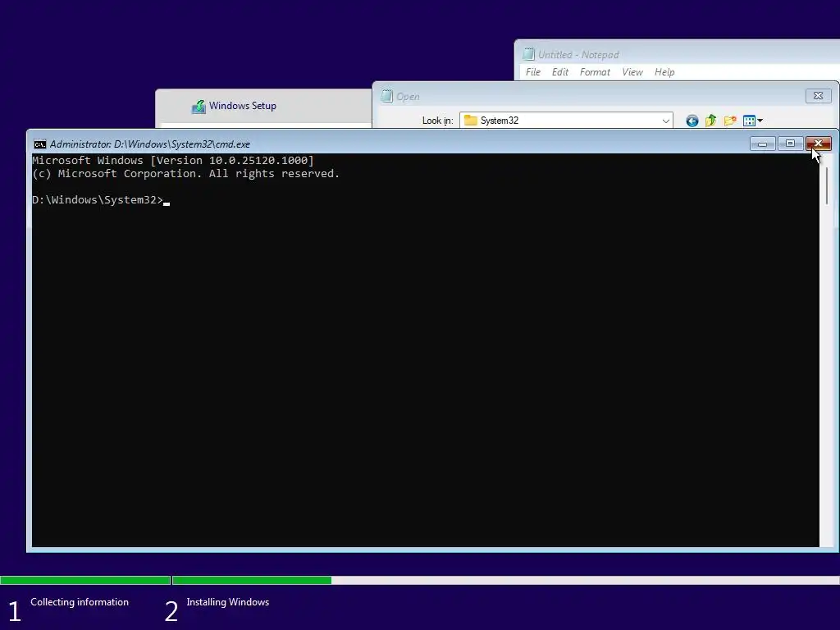The height and width of the screenshot is (630, 840).
Task: Click the Installing Windows progress bar
Action: pos(505,580)
